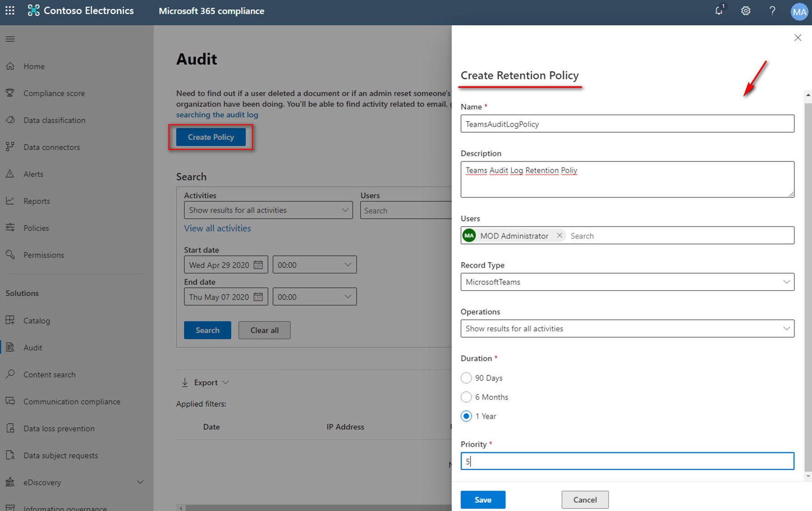
Task: Open the MA account avatar menu
Action: pos(799,12)
